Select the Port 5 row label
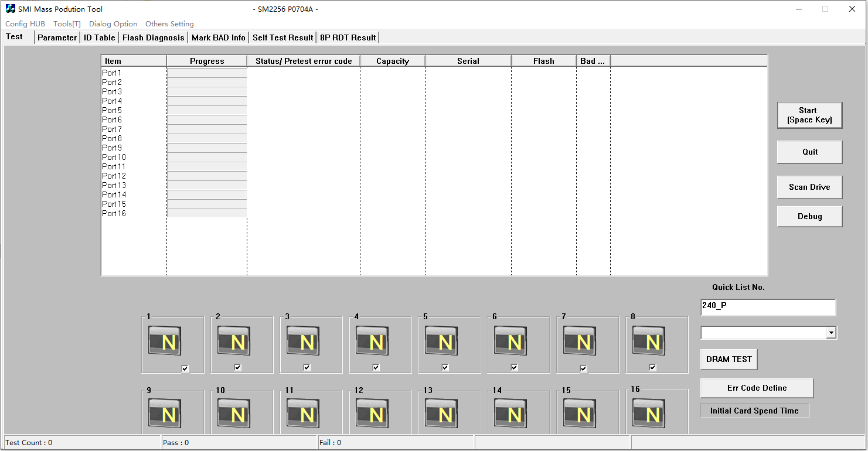This screenshot has height=451, width=868. pyautogui.click(x=112, y=110)
